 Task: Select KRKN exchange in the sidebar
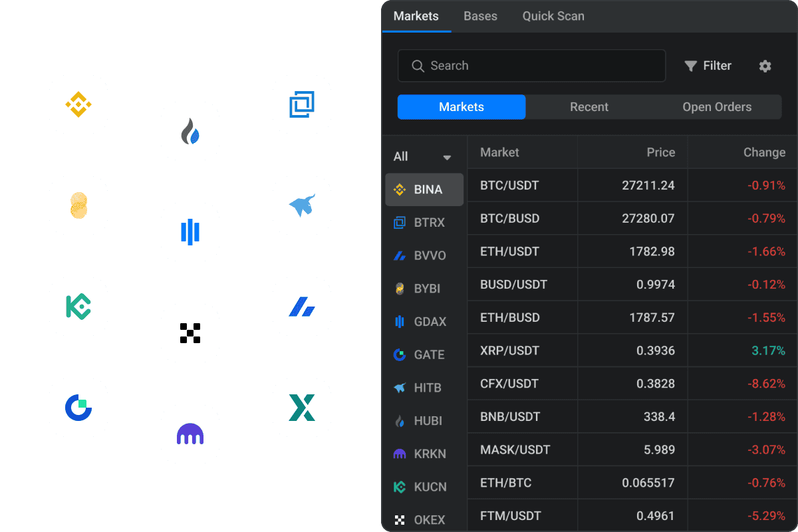pos(424,454)
